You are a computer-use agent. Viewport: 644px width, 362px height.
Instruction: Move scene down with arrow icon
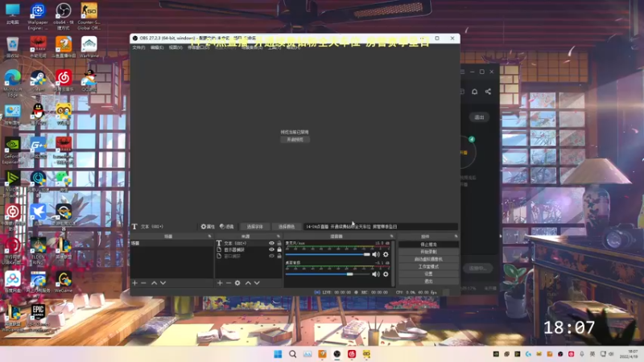point(163,283)
